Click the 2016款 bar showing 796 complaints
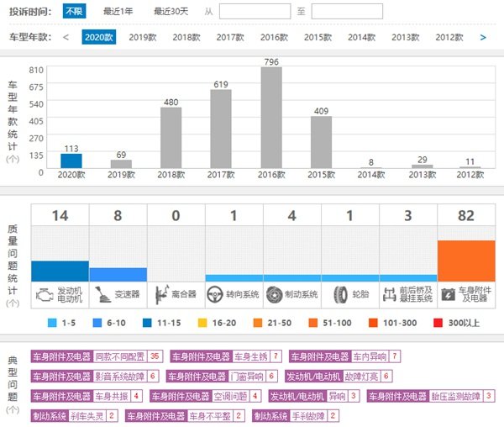Viewport: 504px width, 427px height. [270, 118]
